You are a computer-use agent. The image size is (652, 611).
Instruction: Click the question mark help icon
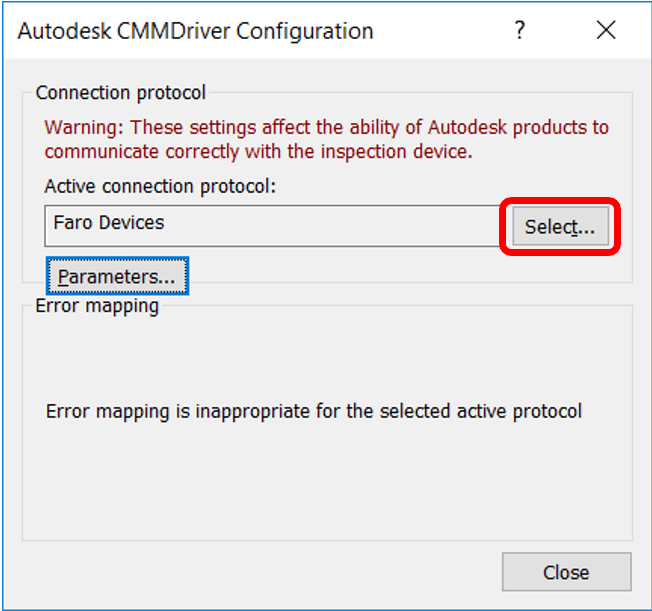[x=520, y=31]
